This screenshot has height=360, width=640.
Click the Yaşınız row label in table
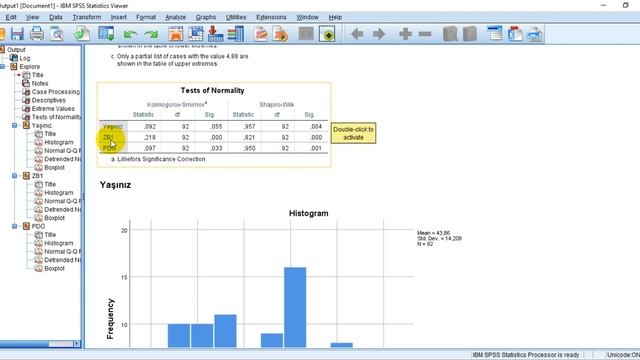(x=113, y=127)
